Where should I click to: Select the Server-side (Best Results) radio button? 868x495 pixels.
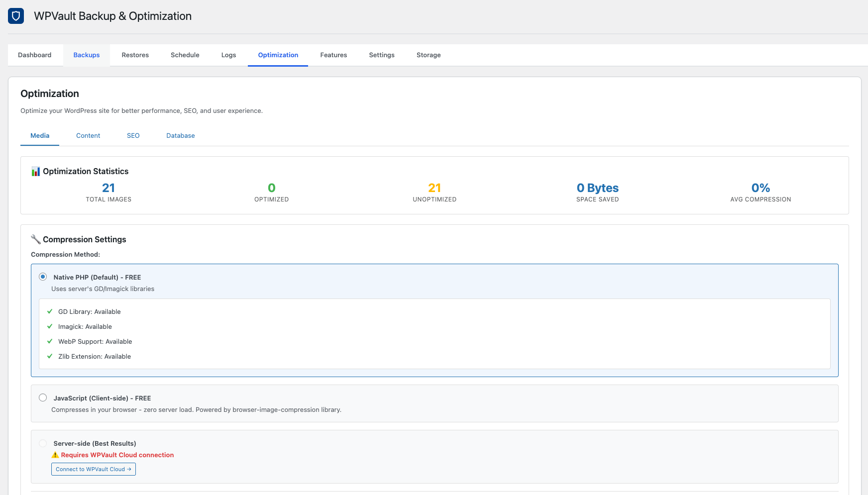(x=43, y=443)
